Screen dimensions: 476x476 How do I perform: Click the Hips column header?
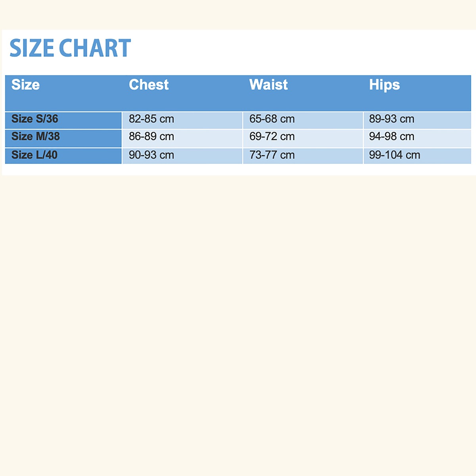(384, 85)
